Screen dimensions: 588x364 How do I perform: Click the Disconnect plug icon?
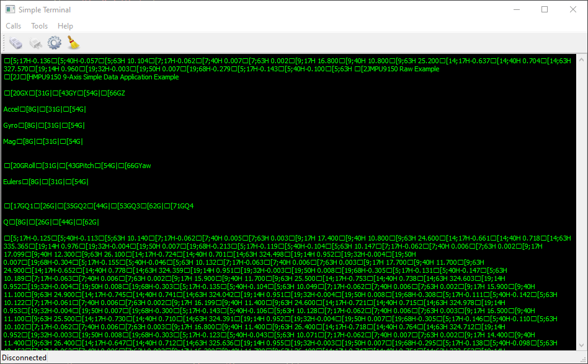coord(35,43)
